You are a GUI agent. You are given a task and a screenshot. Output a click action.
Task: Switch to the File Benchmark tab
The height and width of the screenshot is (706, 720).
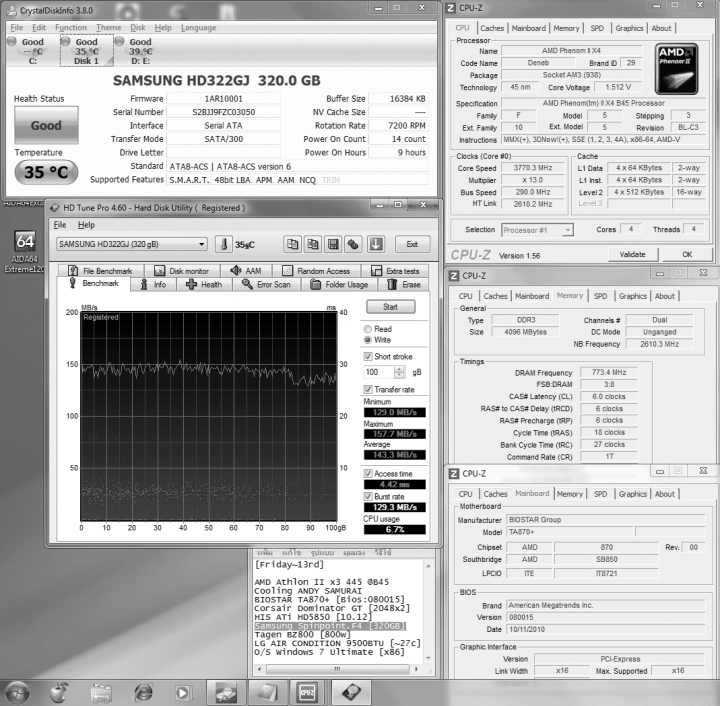[x=100, y=271]
